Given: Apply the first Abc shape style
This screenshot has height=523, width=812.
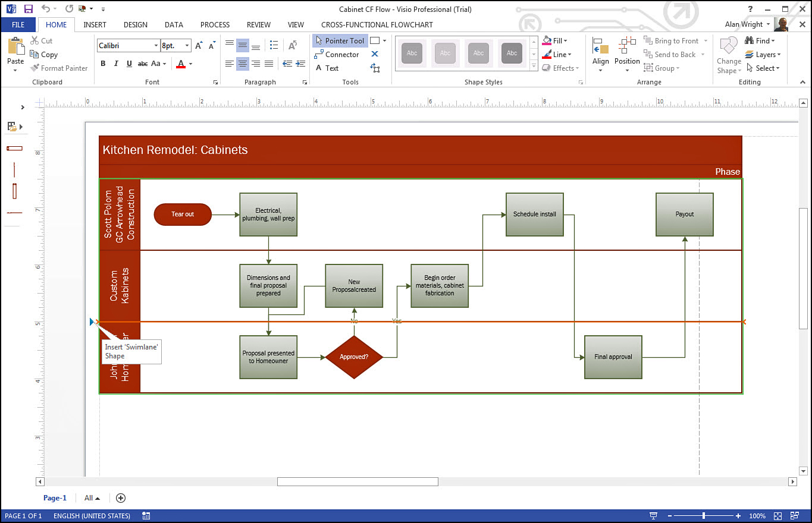Looking at the screenshot, I should pos(412,53).
